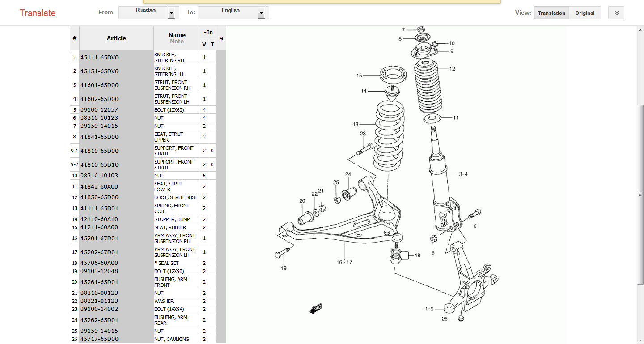Click the WASHER name cell
The width and height of the screenshot is (644, 344).
click(x=177, y=301)
